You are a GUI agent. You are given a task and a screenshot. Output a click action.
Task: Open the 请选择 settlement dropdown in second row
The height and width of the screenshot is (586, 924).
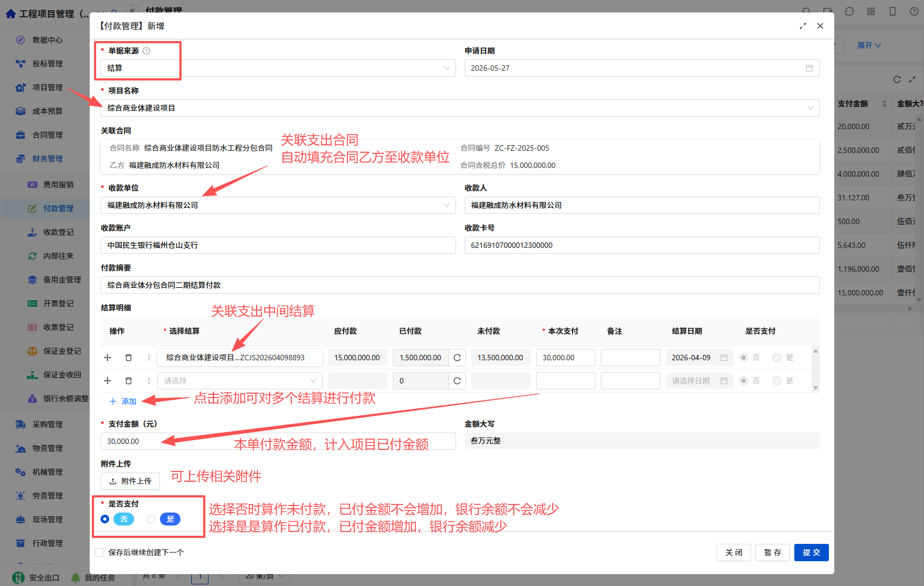click(x=240, y=381)
